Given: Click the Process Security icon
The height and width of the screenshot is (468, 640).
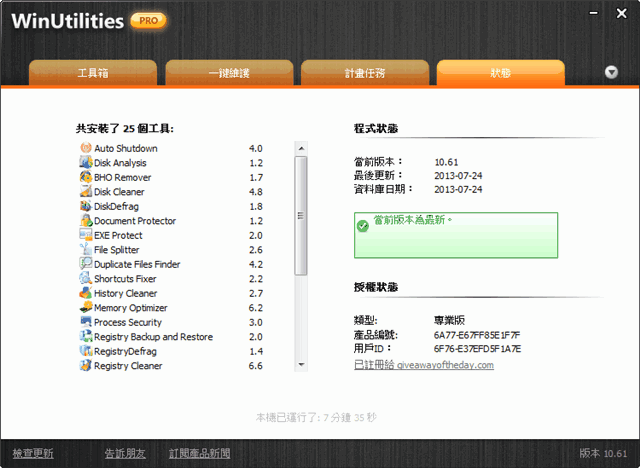Looking at the screenshot, I should 86,322.
